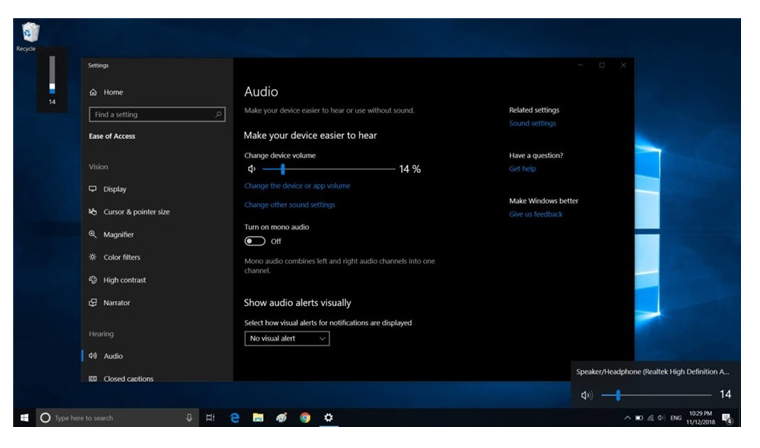The height and width of the screenshot is (448, 760).
Task: Open the Windows Start menu
Action: coord(24,418)
